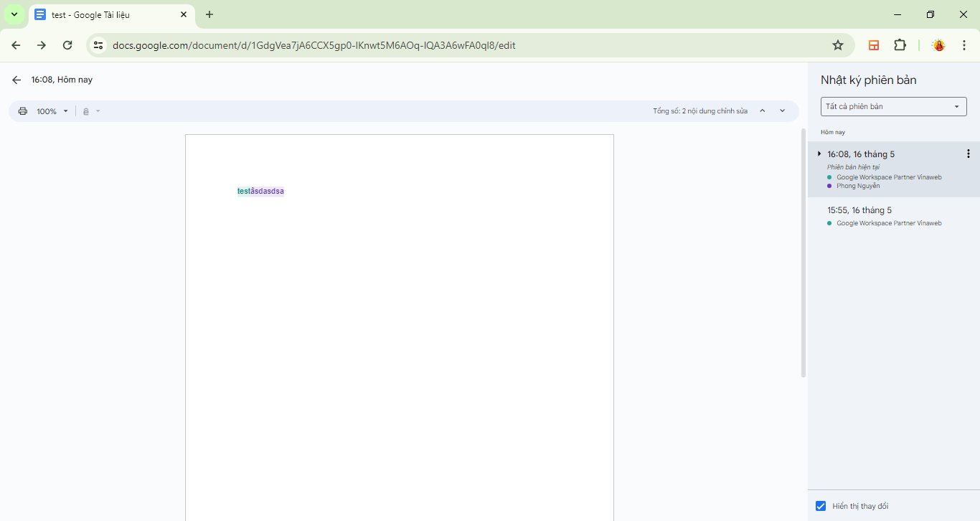Image resolution: width=980 pixels, height=521 pixels.
Task: Click the back arrow to exit version history
Action: coord(17,80)
